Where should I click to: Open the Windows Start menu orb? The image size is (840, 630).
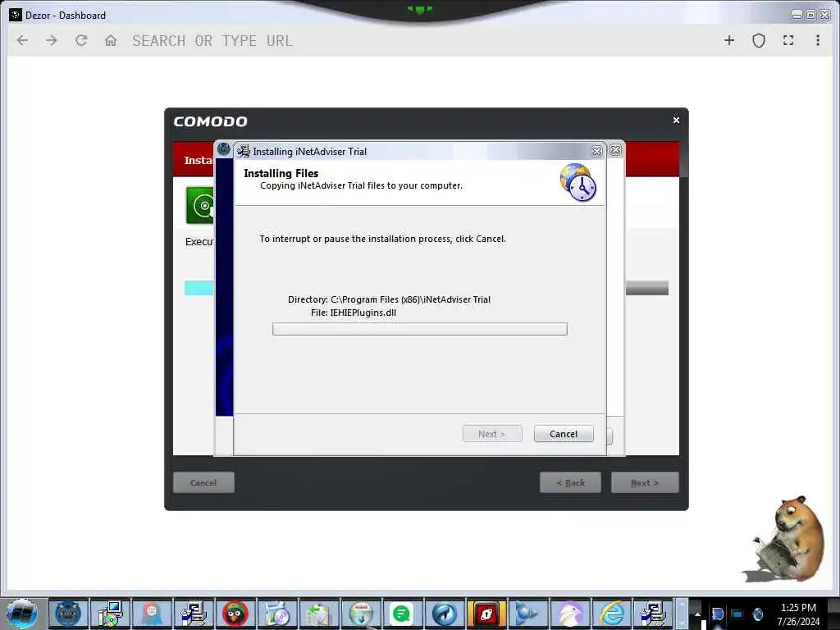point(21,614)
